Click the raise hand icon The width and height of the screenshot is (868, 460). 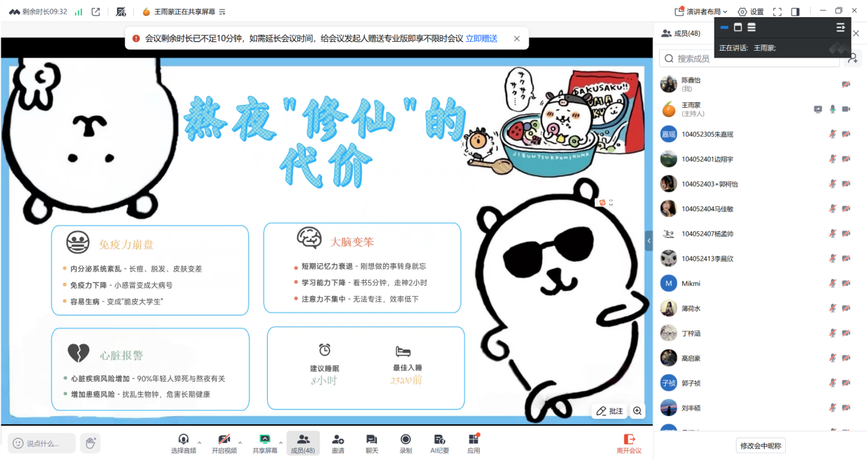(x=90, y=444)
